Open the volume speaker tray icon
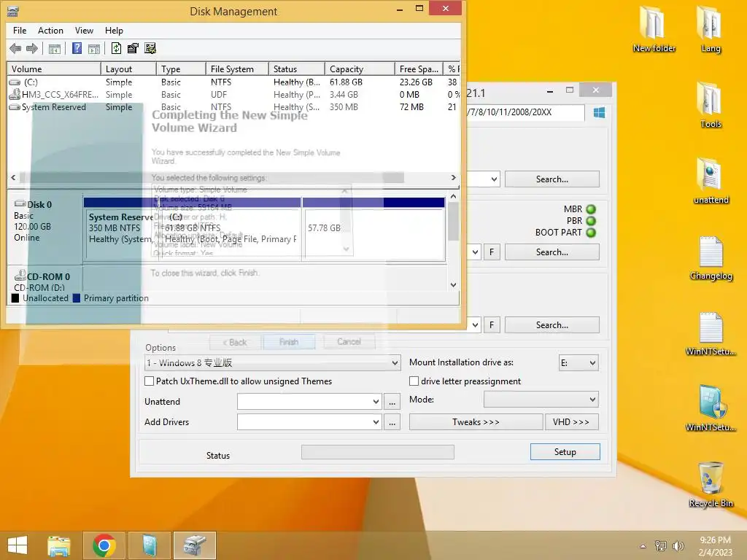 tap(678, 545)
